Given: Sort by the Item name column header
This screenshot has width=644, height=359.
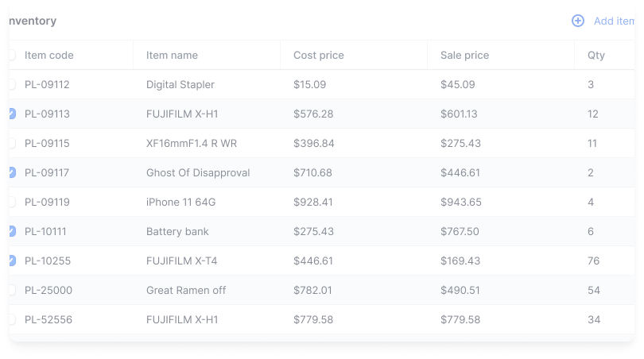Looking at the screenshot, I should (x=172, y=56).
